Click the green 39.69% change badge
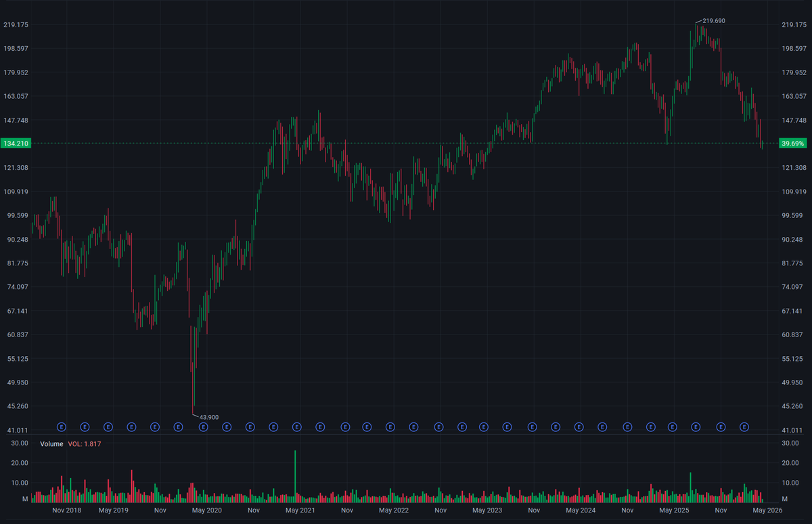 point(792,144)
